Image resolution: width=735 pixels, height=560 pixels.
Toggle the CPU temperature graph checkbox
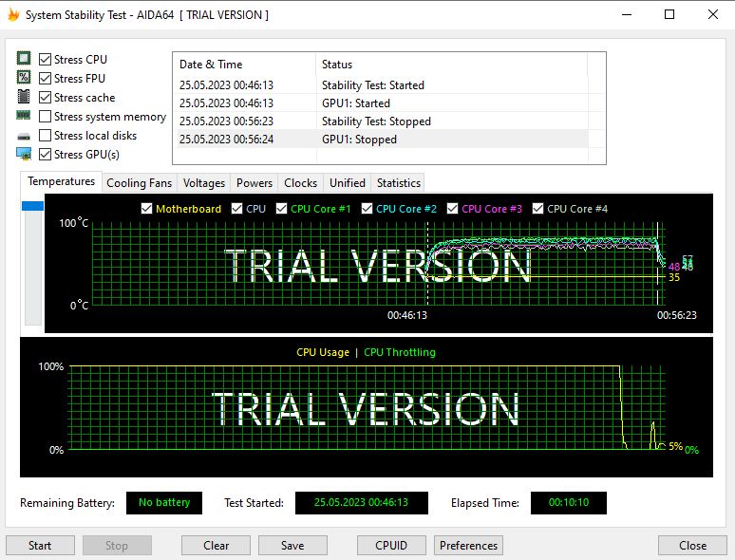pyautogui.click(x=236, y=209)
